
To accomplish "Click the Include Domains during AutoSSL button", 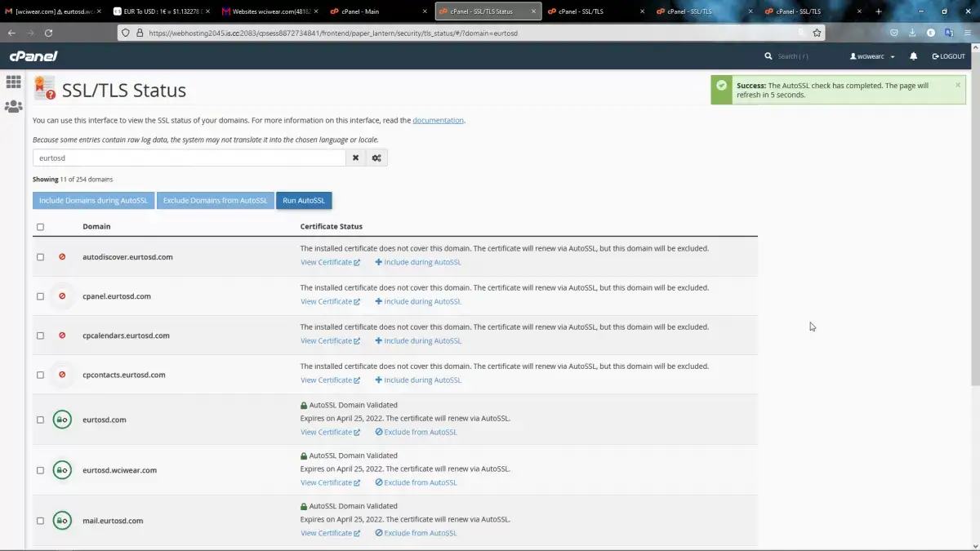I will point(94,200).
